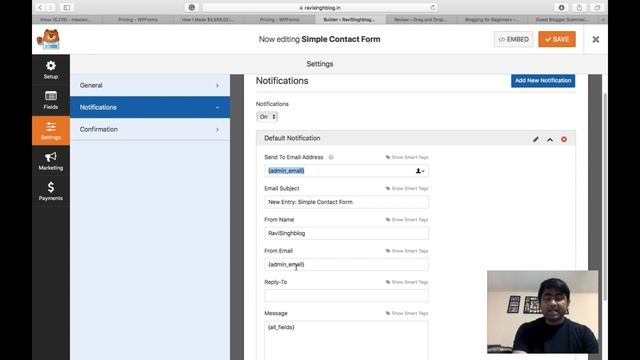The image size is (640, 360).
Task: Show all tabs overview icon
Action: 597,7
